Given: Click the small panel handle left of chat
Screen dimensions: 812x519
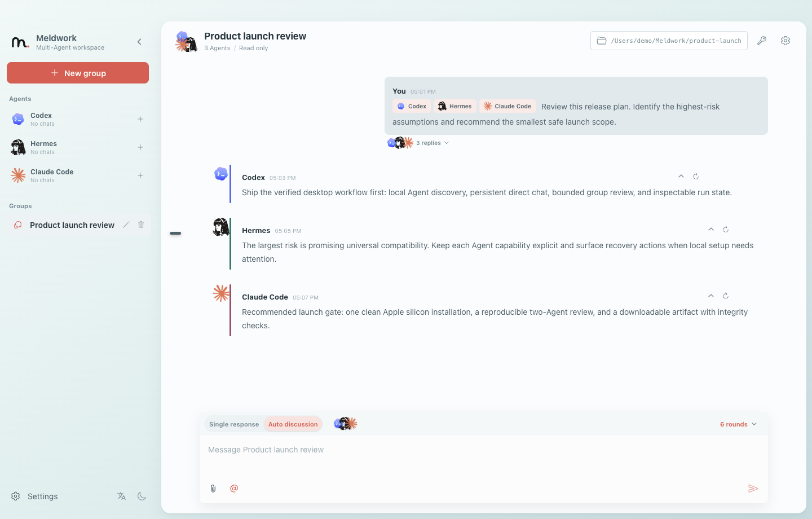Looking at the screenshot, I should 175,233.
